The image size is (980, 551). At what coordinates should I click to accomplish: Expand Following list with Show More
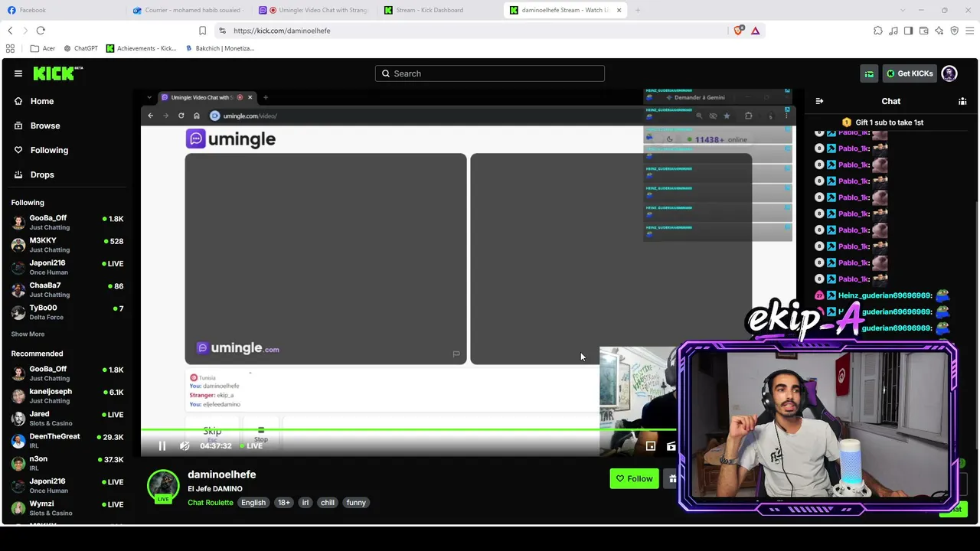(x=28, y=334)
